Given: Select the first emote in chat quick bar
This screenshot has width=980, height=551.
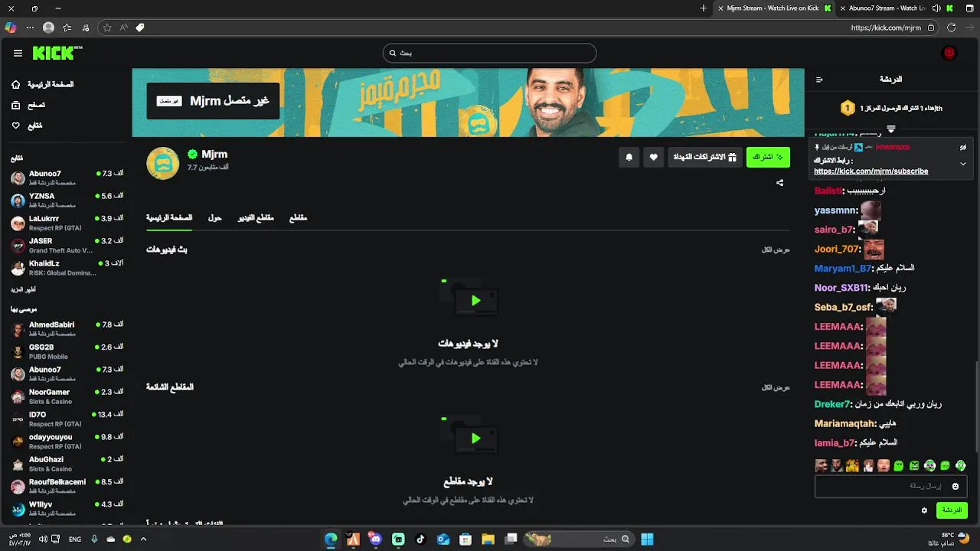Looking at the screenshot, I should click(822, 465).
